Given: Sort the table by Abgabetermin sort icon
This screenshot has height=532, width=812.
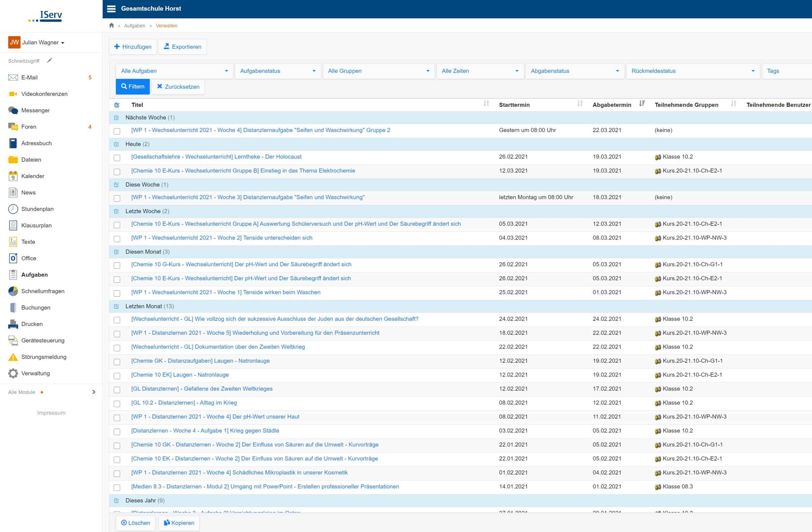Looking at the screenshot, I should [x=642, y=103].
